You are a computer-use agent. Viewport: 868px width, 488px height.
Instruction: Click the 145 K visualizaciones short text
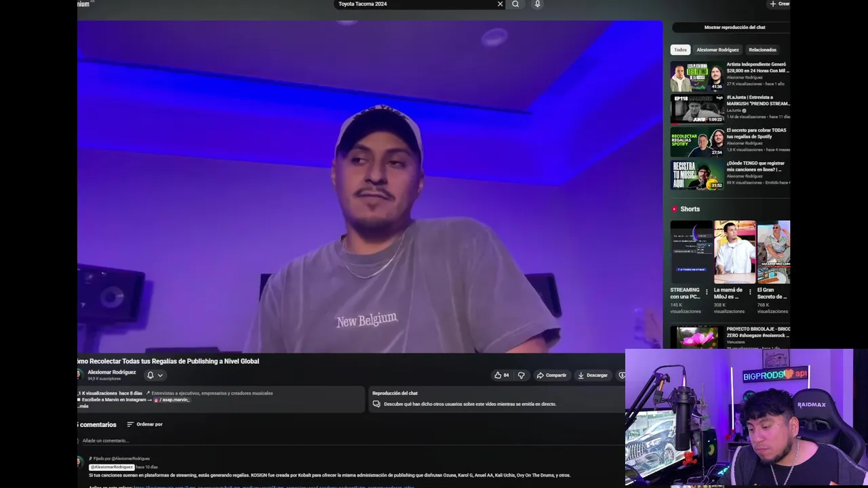686,308
